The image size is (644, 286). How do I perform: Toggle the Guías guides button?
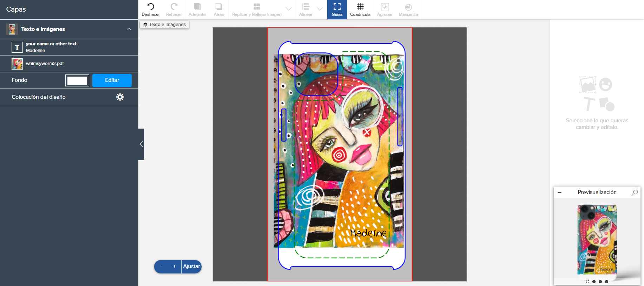point(337,9)
